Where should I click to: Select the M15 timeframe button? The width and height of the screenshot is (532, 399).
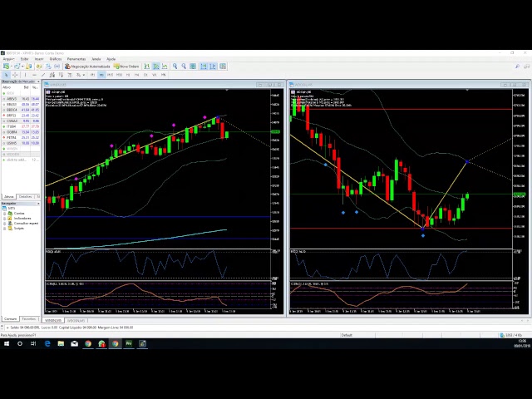coord(110,75)
